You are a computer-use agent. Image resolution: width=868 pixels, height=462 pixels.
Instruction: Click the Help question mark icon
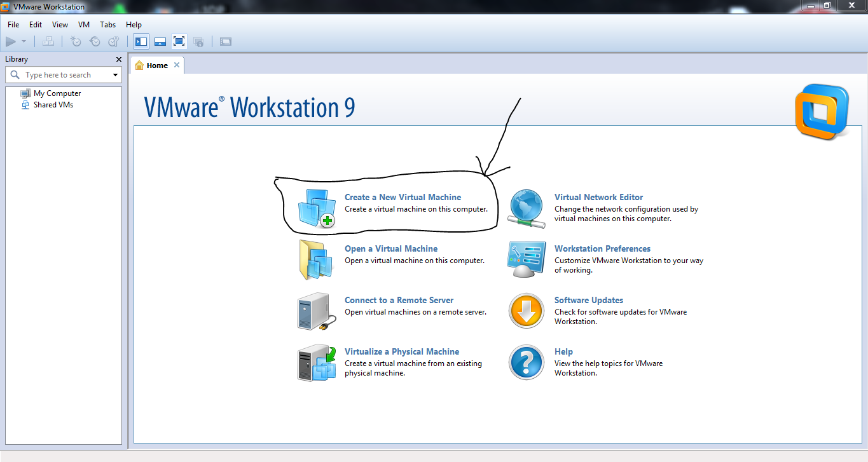(527, 363)
